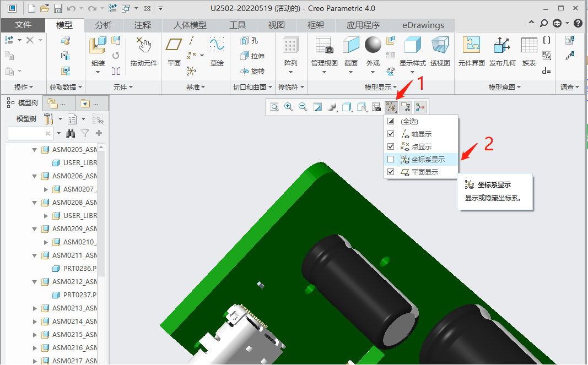The height and width of the screenshot is (365, 588).
Task: Open the 文件 (File) menu
Action: coord(23,25)
